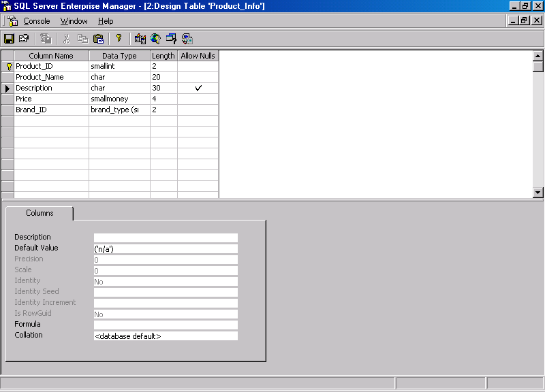Screen dimensions: 545x392
Task: Toggle Allow Nulls for Brand_ID
Action: [198, 110]
